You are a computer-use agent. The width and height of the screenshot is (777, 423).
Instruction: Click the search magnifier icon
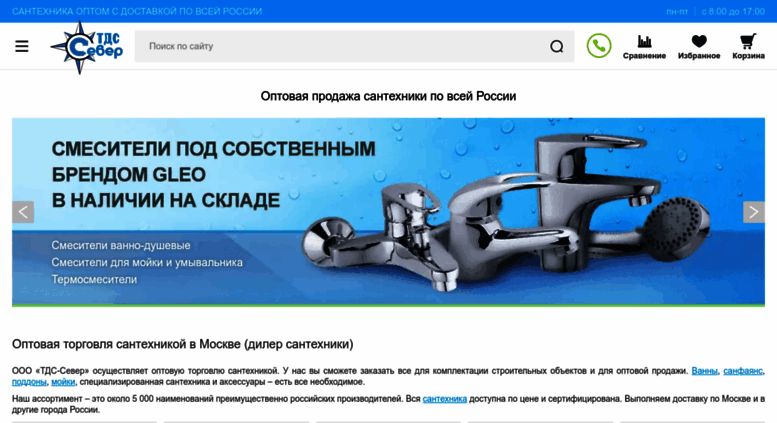556,46
